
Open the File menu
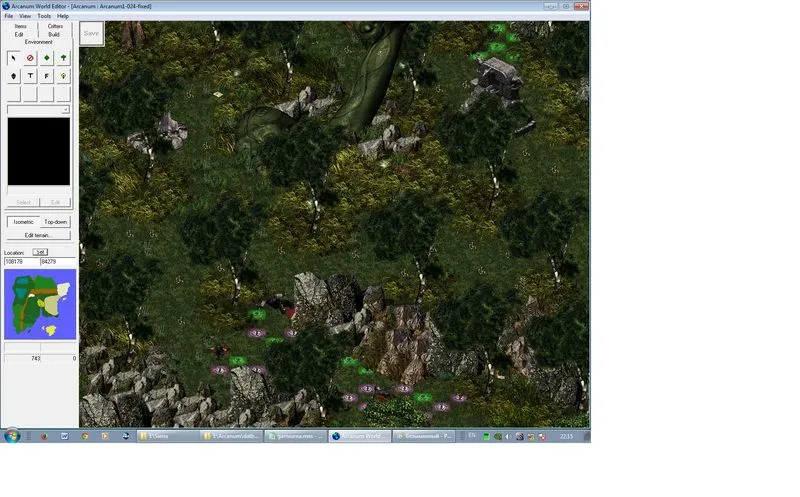pos(9,16)
